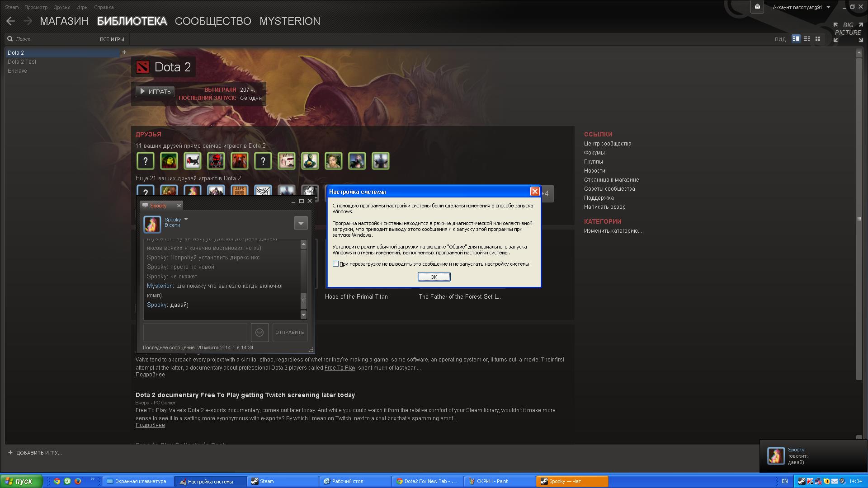Open Друзья menu
The height and width of the screenshot is (488, 868).
(x=62, y=7)
